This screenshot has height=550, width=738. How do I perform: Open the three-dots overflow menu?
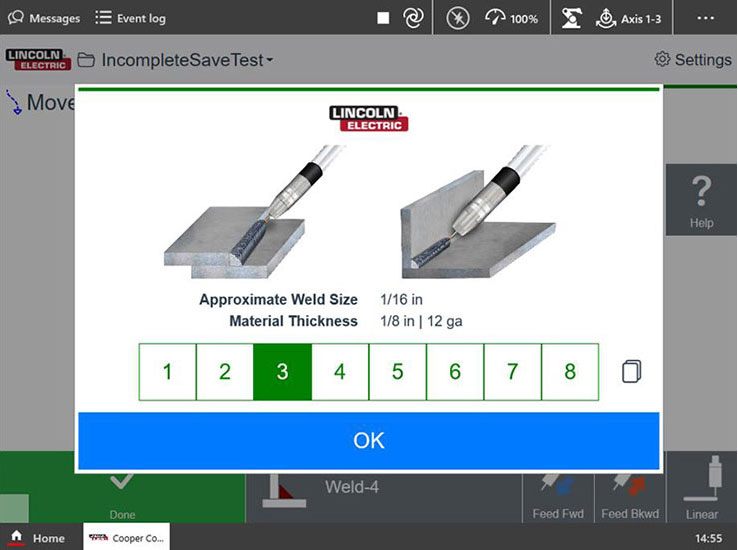[x=706, y=18]
